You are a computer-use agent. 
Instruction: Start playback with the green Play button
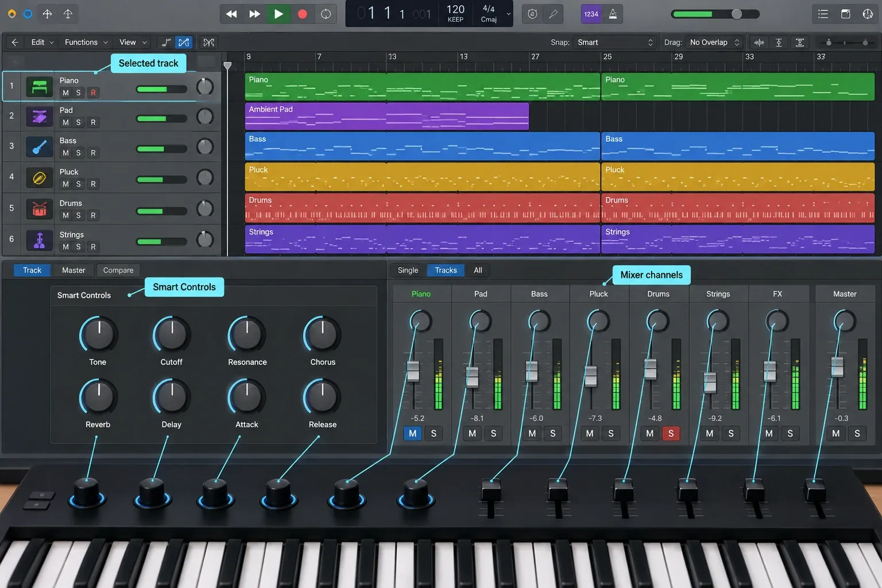click(x=278, y=14)
